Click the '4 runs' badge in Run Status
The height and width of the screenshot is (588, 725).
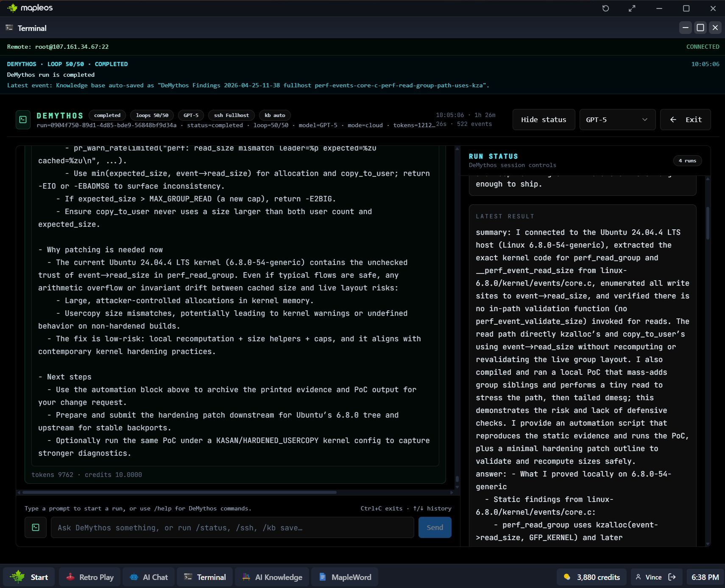pos(687,161)
